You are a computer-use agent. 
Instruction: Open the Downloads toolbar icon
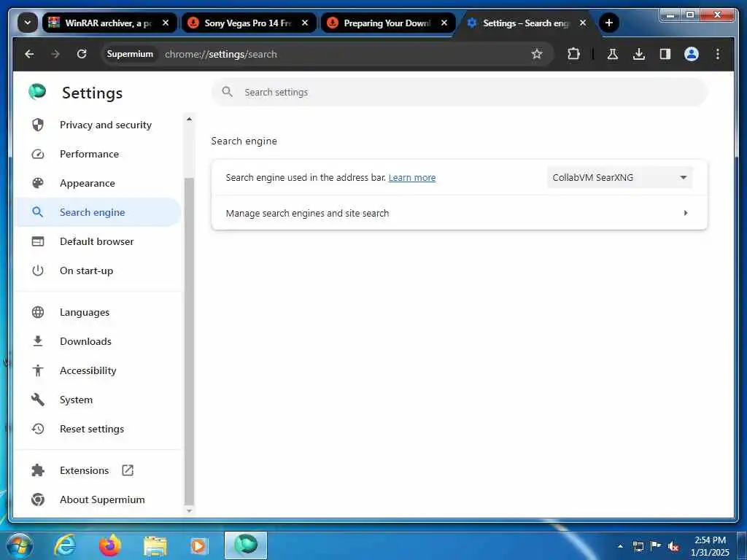tap(639, 54)
